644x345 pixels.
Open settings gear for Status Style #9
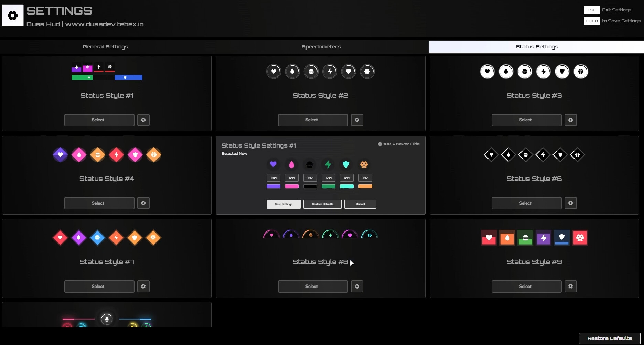570,286
